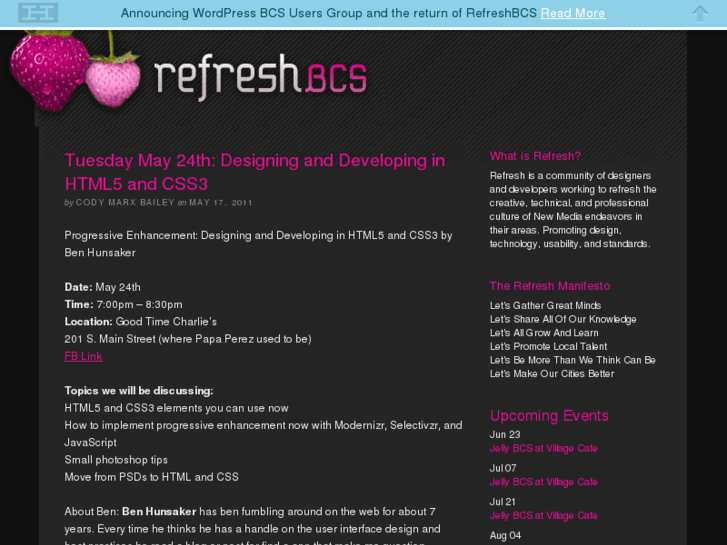
Task: Click the 'Aug 04' event date
Action: pyautogui.click(x=505, y=535)
